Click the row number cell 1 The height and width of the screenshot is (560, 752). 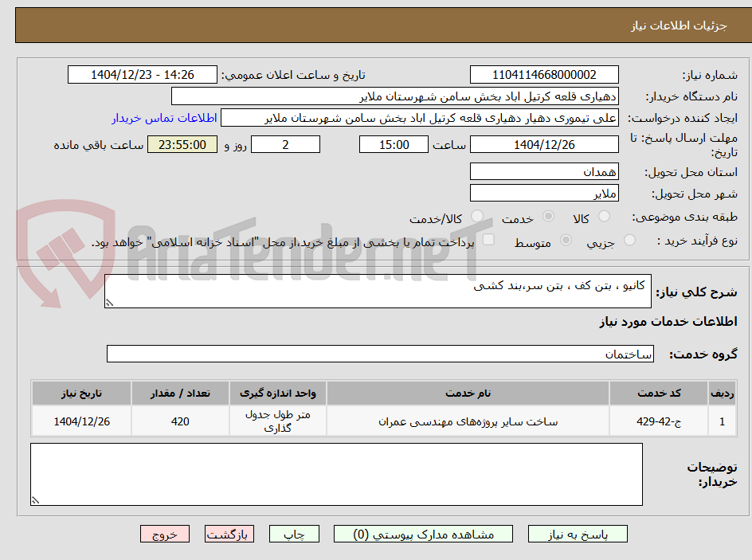[722, 421]
